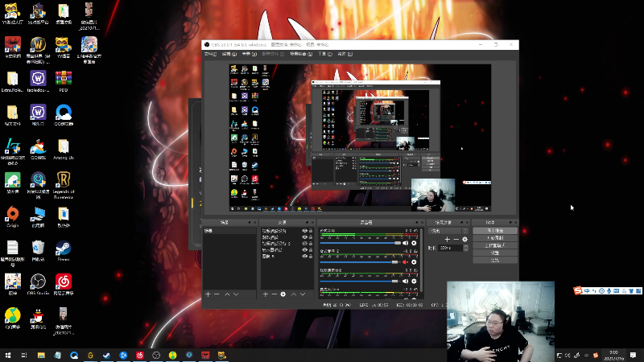
Task: Open the View menu in OBS
Action: click(249, 54)
